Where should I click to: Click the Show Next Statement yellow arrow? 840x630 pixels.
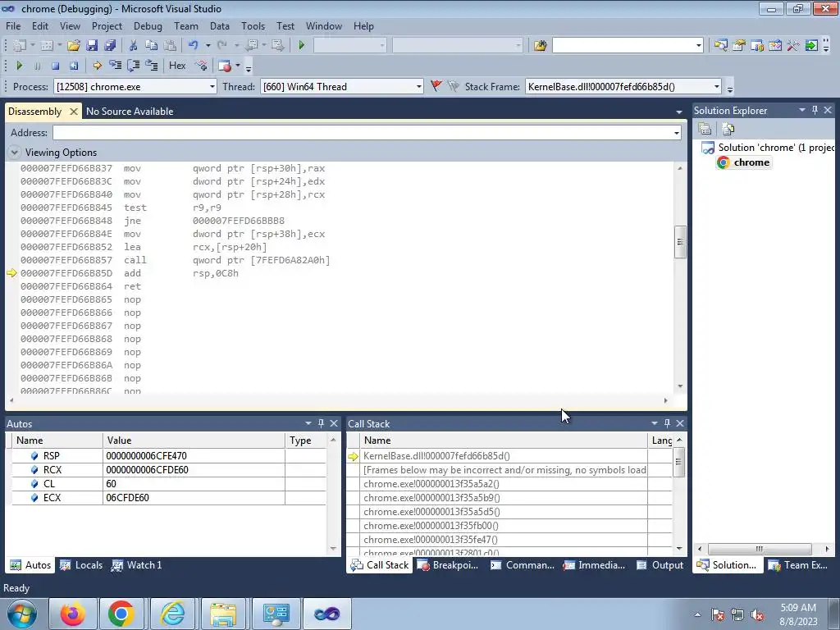coord(97,66)
